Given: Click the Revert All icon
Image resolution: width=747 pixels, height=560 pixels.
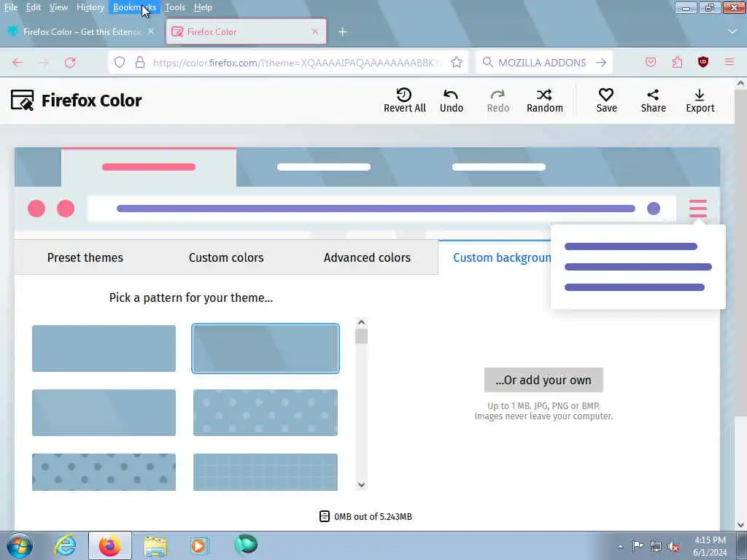Looking at the screenshot, I should [404, 94].
